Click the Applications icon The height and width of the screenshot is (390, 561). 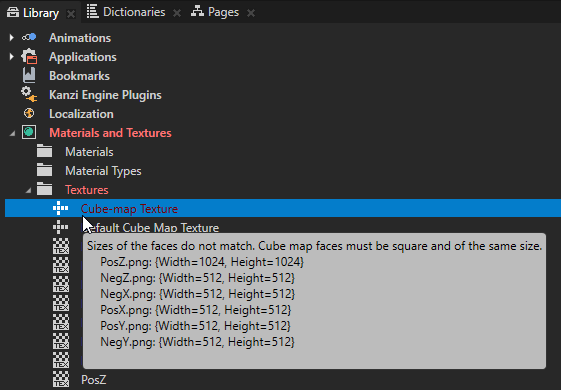click(x=29, y=57)
